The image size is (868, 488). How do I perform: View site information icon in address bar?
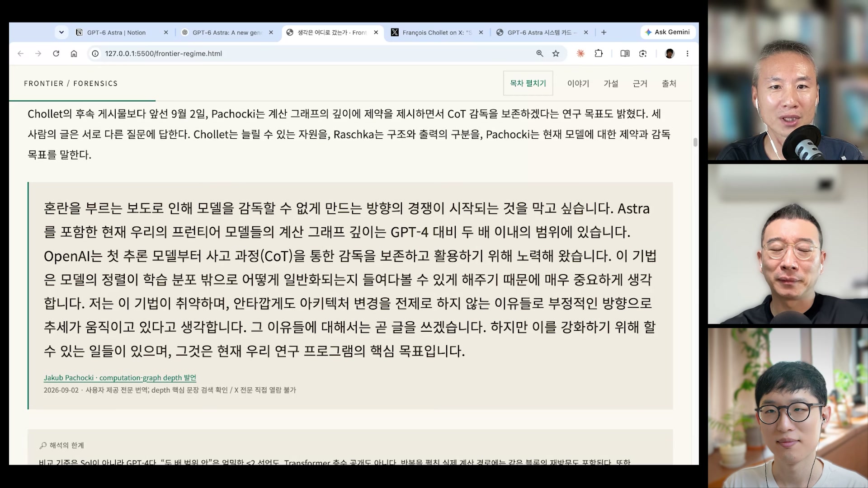pos(95,53)
